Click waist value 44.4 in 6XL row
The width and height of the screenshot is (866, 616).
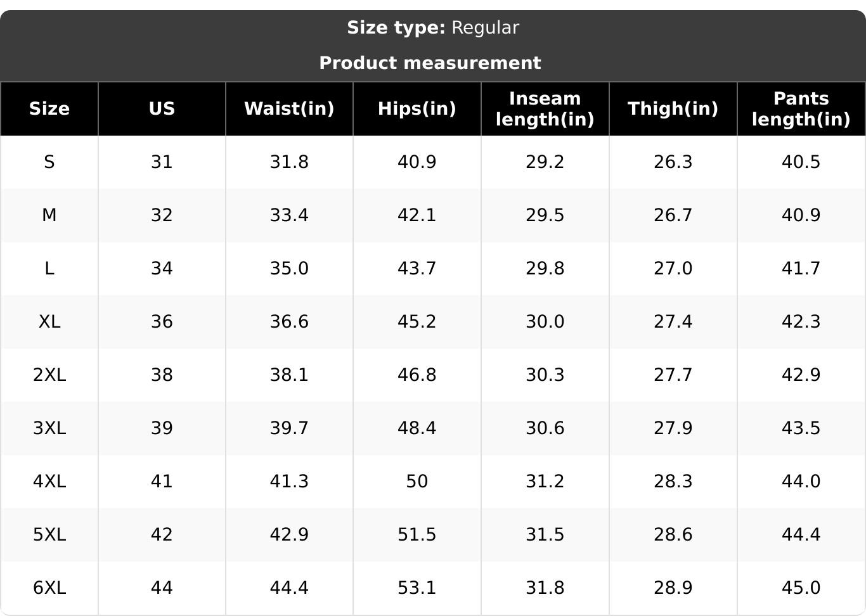289,588
